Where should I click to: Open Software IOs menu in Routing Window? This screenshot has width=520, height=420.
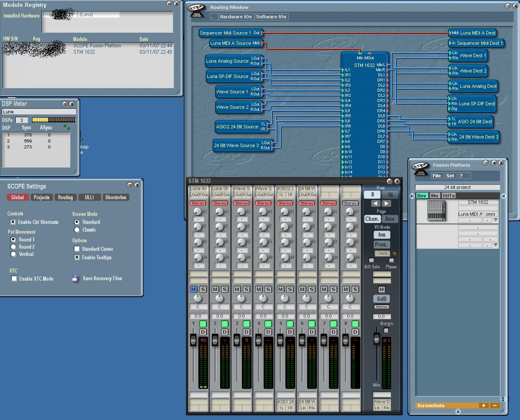pyautogui.click(x=271, y=17)
